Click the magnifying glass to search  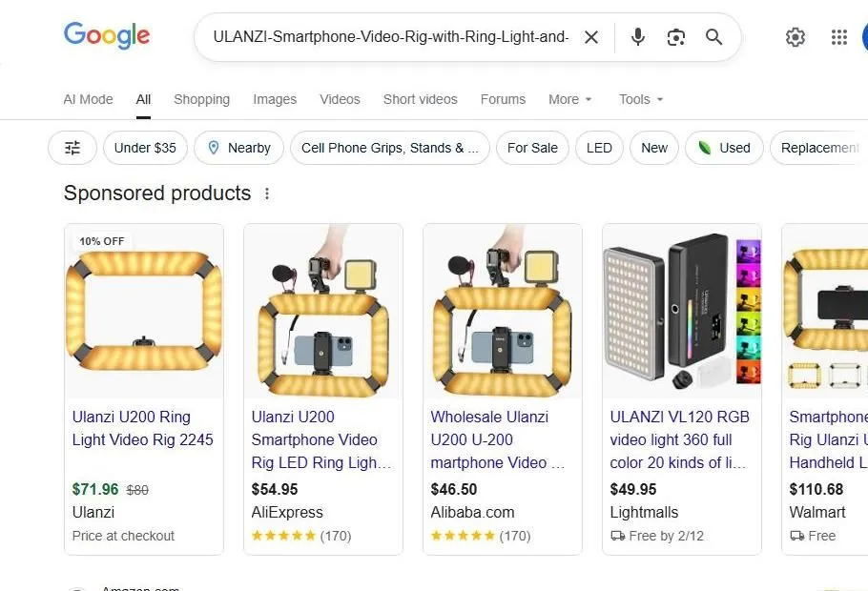tap(713, 37)
